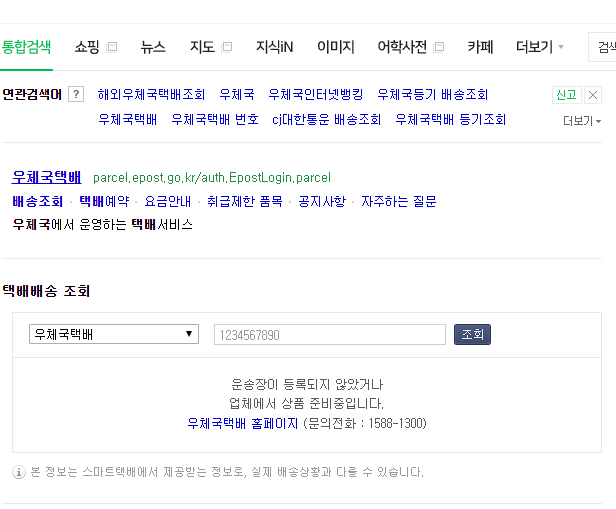
Task: Open the 우체국택배 result title link
Action: 47,177
